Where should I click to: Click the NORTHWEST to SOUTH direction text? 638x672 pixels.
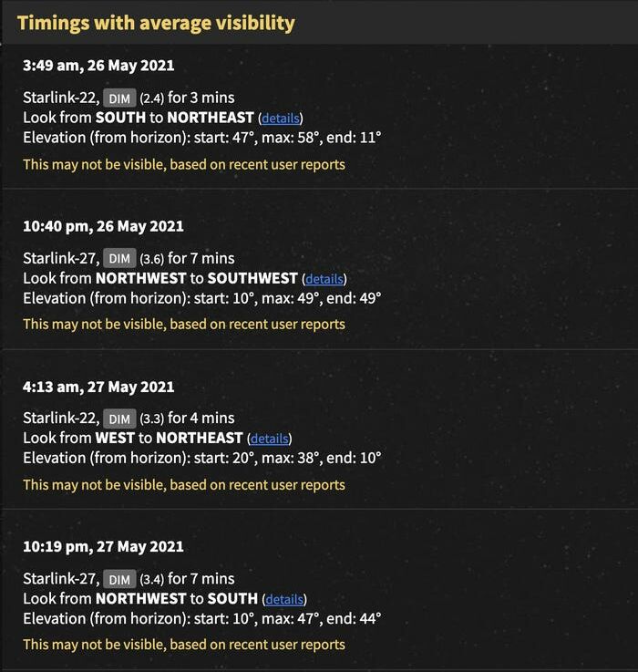click(x=177, y=598)
